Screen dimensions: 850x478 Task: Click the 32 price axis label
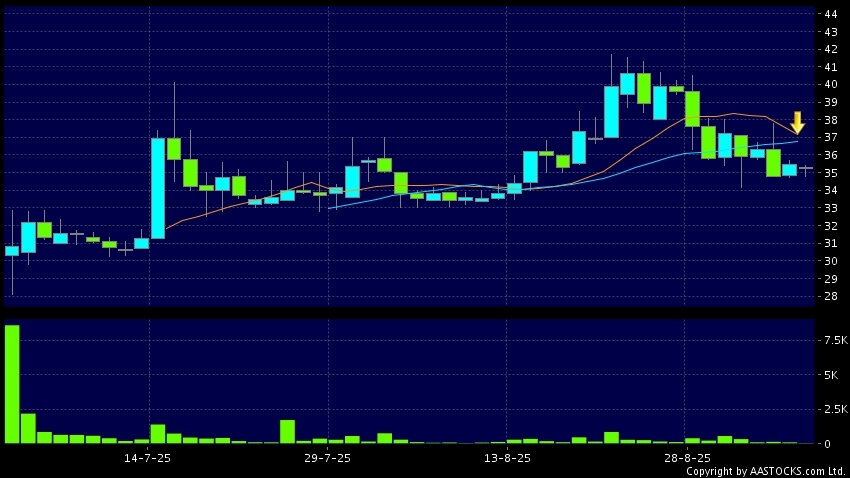click(x=830, y=225)
